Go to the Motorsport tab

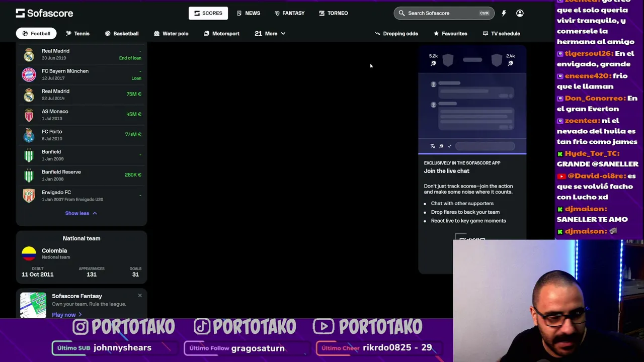(221, 34)
